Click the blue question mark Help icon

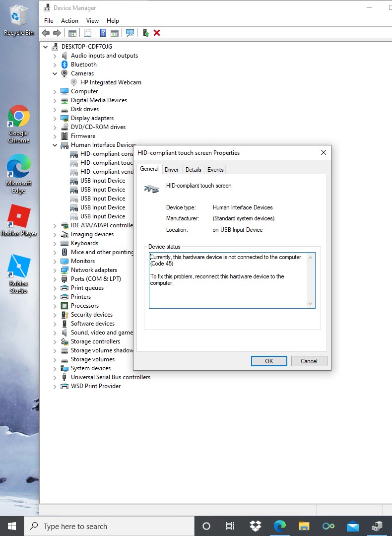(103, 33)
